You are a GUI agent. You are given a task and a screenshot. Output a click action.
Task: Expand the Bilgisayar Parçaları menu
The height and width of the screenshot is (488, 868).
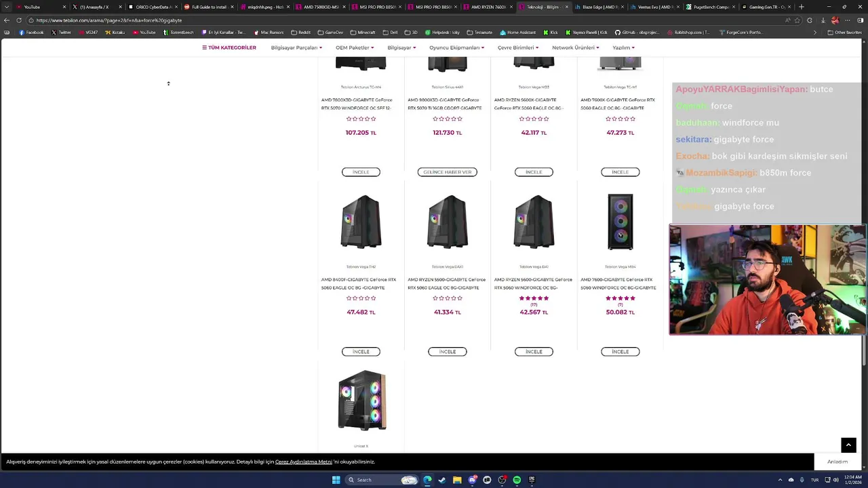point(296,47)
